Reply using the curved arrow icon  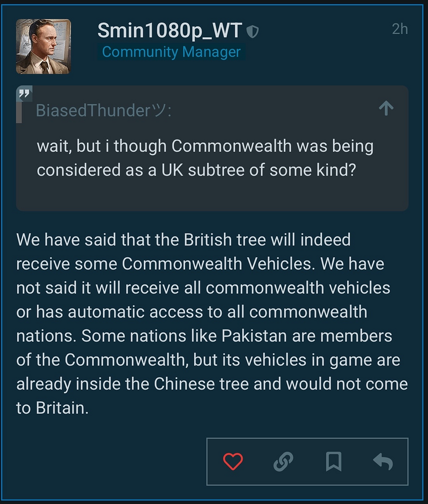coord(383,461)
